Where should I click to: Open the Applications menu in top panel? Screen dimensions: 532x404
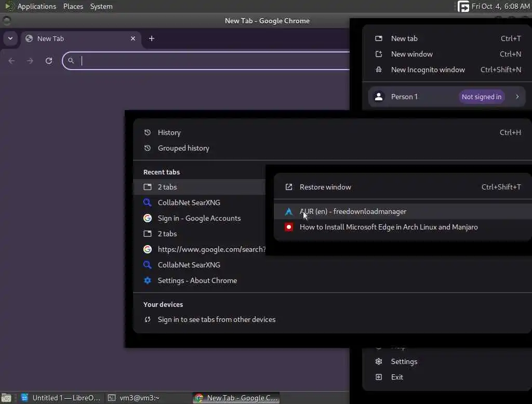(37, 6)
